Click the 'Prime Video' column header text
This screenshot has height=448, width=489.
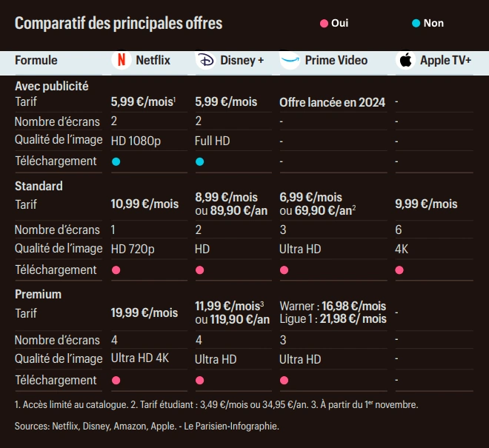tap(336, 60)
